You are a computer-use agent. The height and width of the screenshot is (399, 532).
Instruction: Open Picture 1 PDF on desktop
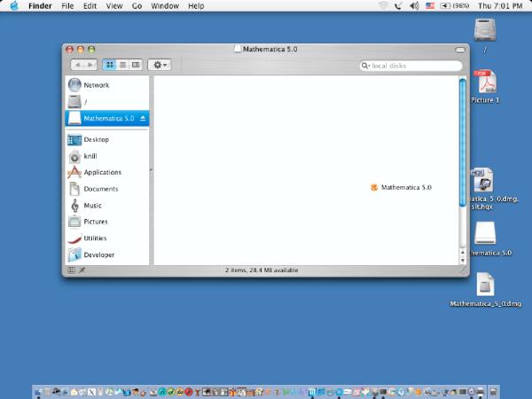pyautogui.click(x=485, y=82)
